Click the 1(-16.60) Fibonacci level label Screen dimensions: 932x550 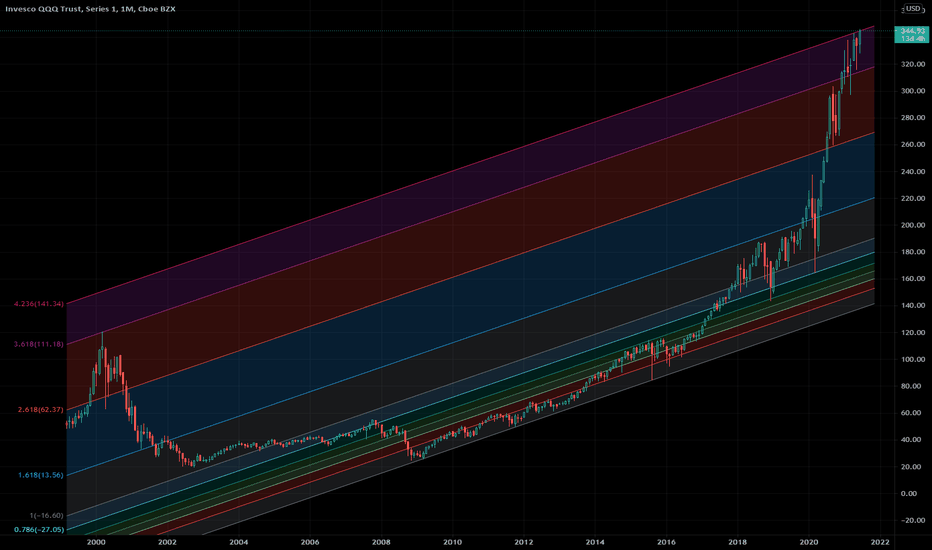pyautogui.click(x=46, y=516)
